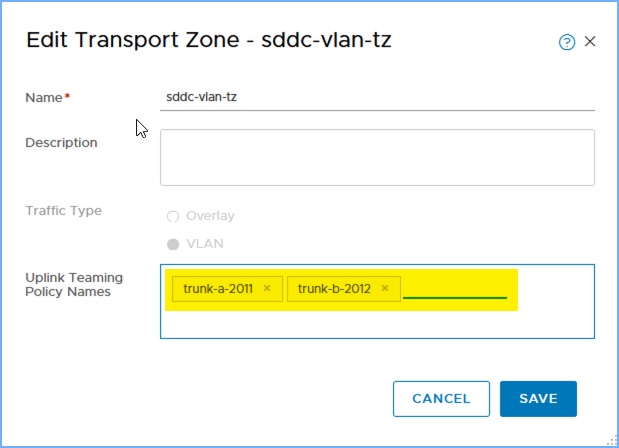Click the Description field label
Viewport: 619px width, 448px height.
pyautogui.click(x=61, y=142)
